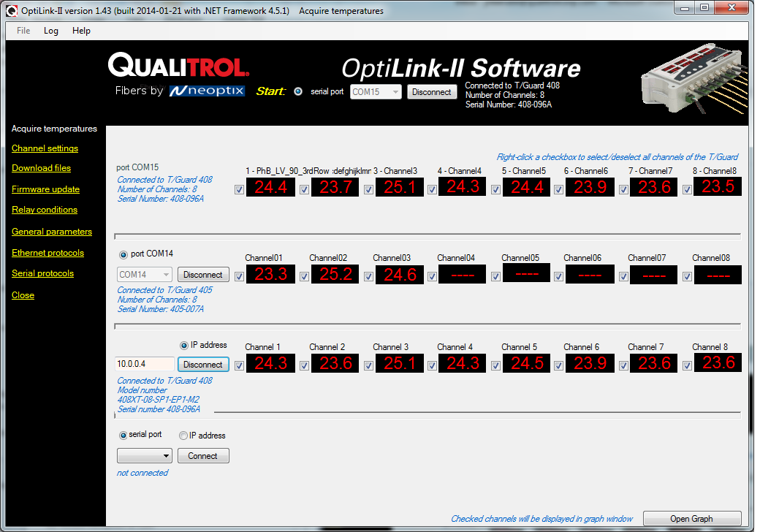Open the Help menu
This screenshot has height=532, width=760.
tap(81, 31)
